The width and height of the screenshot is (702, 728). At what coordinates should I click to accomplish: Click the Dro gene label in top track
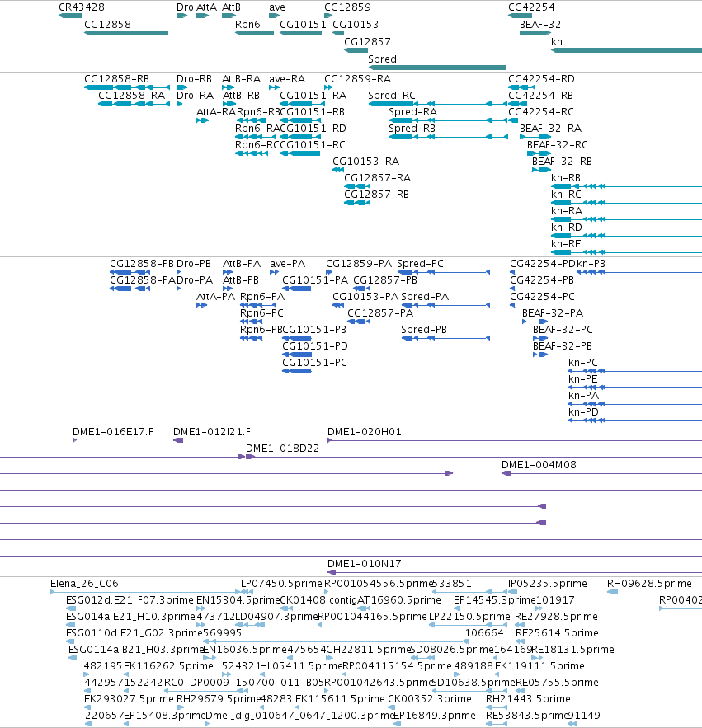click(185, 7)
